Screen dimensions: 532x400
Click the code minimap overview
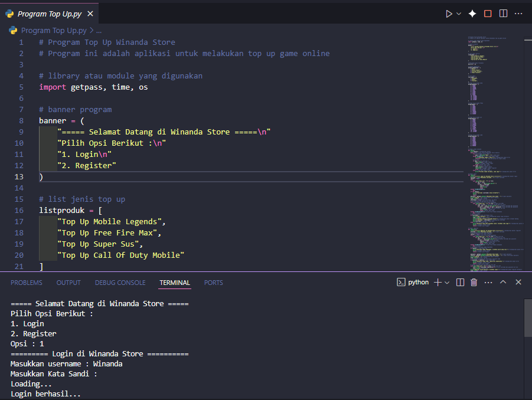(495, 153)
